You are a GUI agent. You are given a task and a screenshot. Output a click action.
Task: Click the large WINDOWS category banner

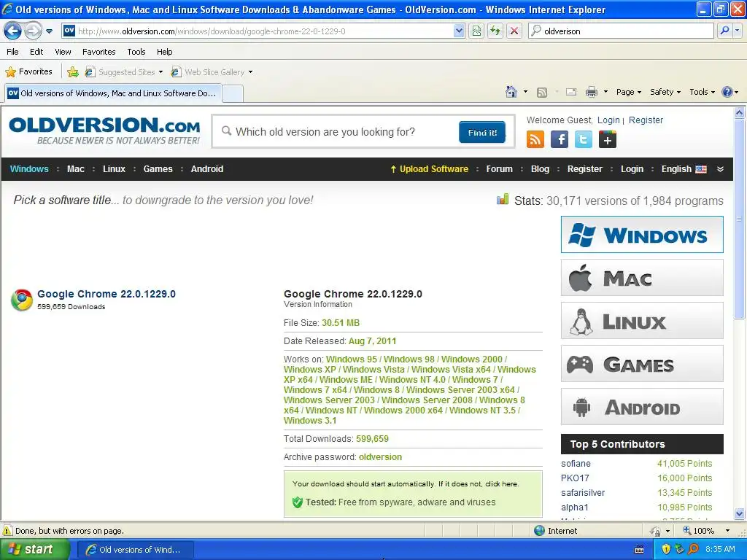tap(642, 234)
